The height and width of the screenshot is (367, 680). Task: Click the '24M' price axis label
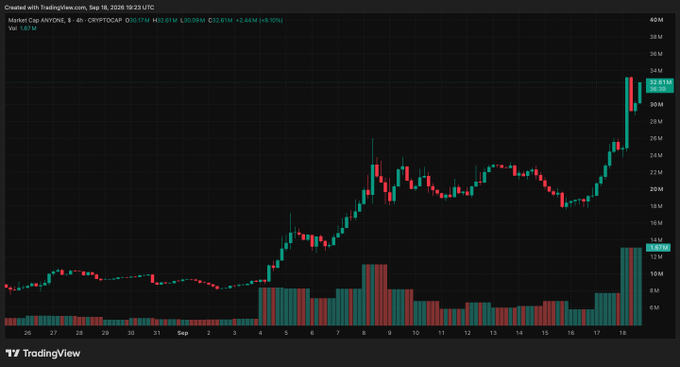pos(656,155)
